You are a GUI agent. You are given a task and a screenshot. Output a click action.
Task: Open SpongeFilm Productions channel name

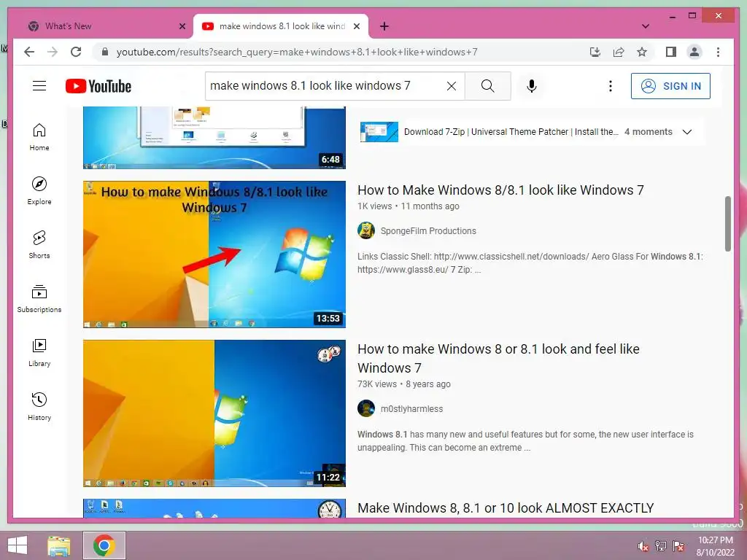coord(428,231)
